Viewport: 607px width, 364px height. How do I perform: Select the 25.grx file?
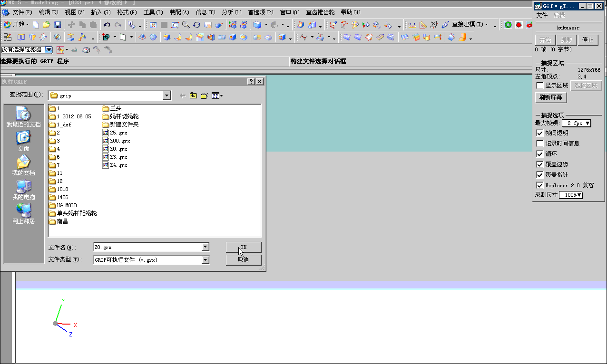(x=115, y=133)
